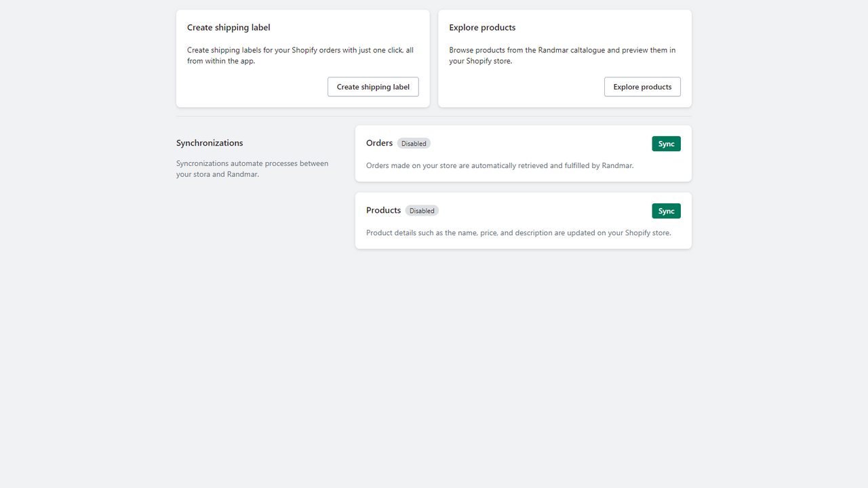Screen dimensions: 868x488
Task: Open the Explore products button
Action: (642, 87)
